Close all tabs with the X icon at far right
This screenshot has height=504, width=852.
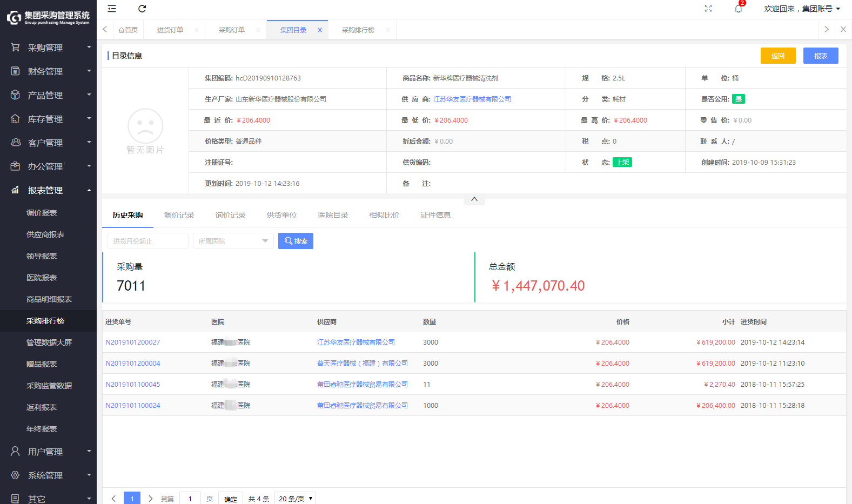click(843, 29)
